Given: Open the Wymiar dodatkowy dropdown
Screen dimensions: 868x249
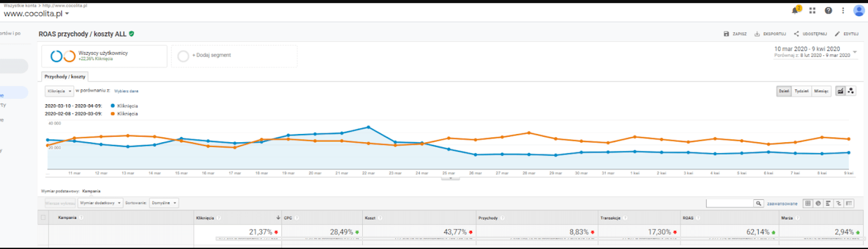Looking at the screenshot, I should click(100, 203).
